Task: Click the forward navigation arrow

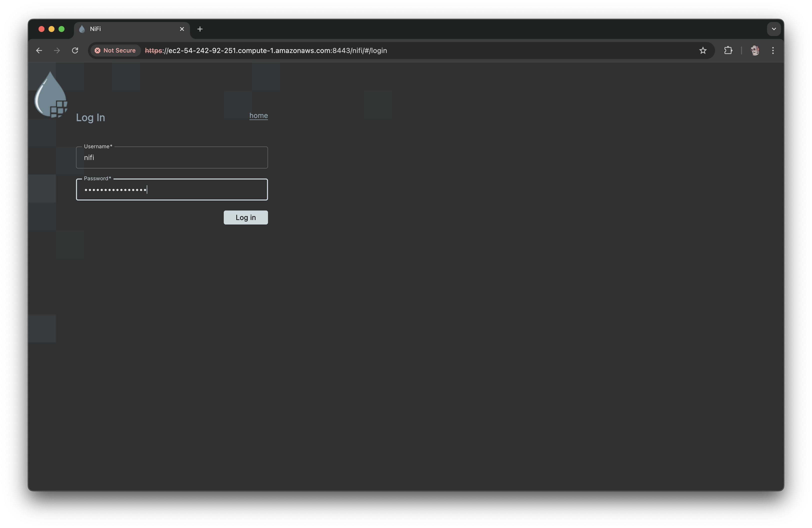Action: point(57,50)
